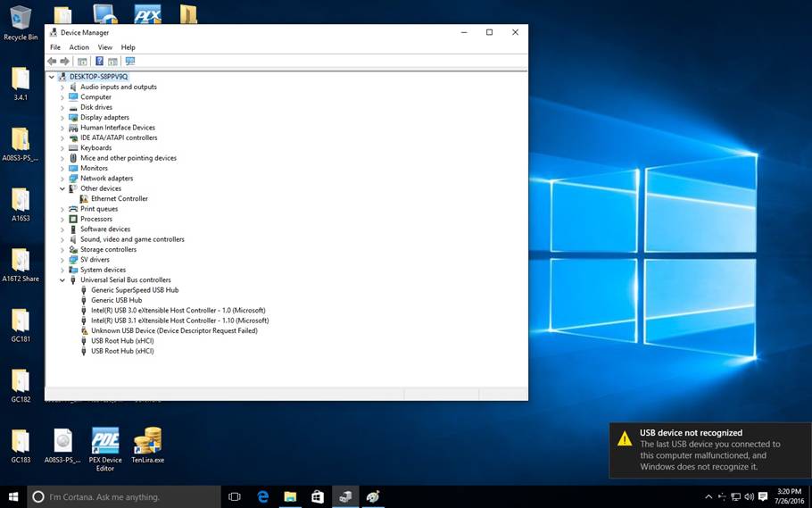
Task: Click the Forward arrow in Device Manager toolbar
Action: [65, 62]
